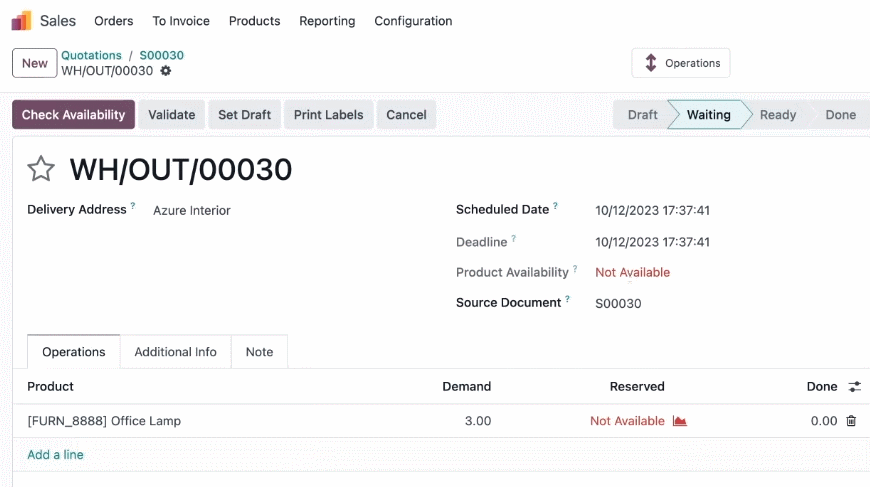Open the Sales app home icon
870x487 pixels.
click(x=22, y=21)
